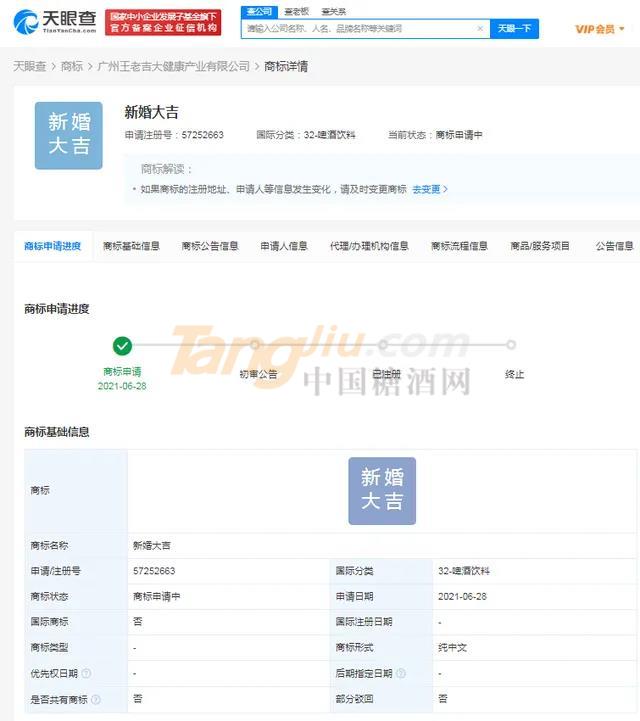
Task: Switch to the 商标公告信息 tab
Action: 210,246
